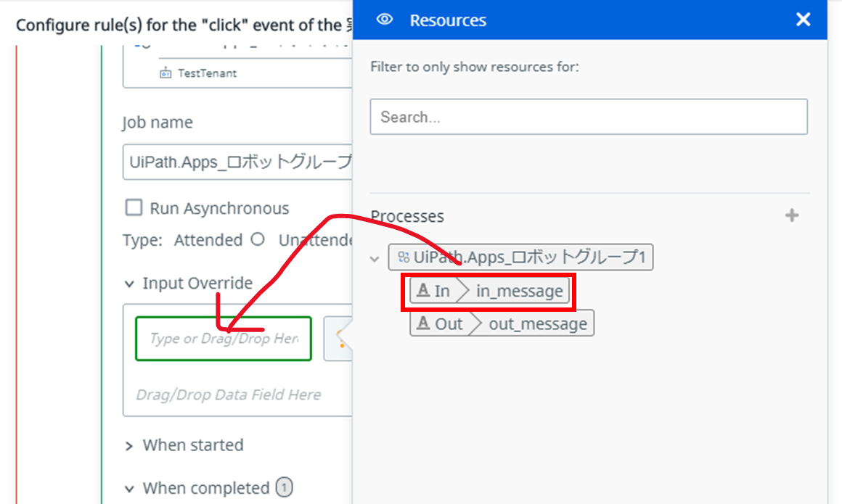The width and height of the screenshot is (842, 504).
Task: Click the Type or Drag/Drop Here field
Action: 224,339
